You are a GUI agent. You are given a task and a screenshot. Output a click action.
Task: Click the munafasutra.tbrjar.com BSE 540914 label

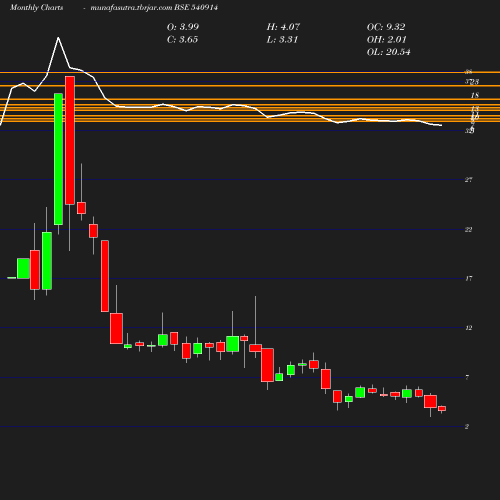pos(154,7)
